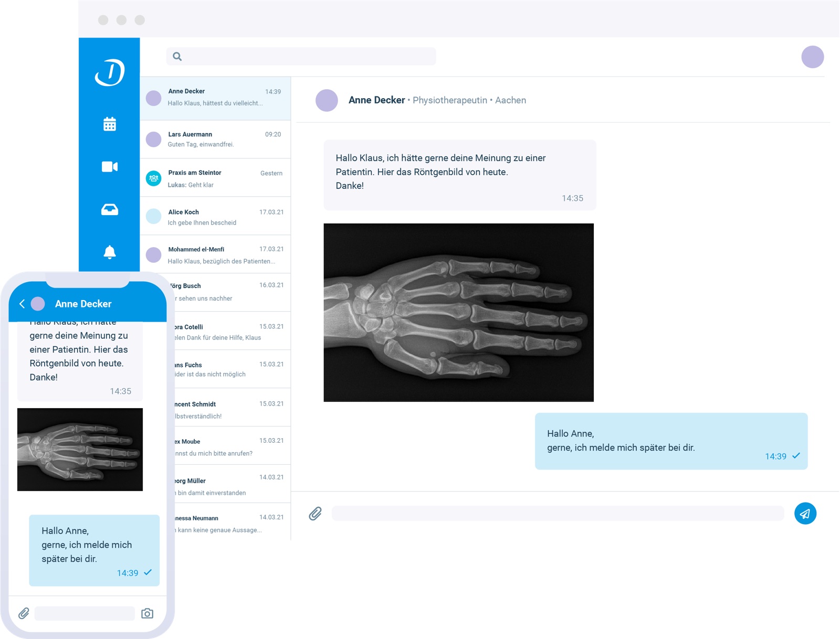Tap the phone message input field

85,613
